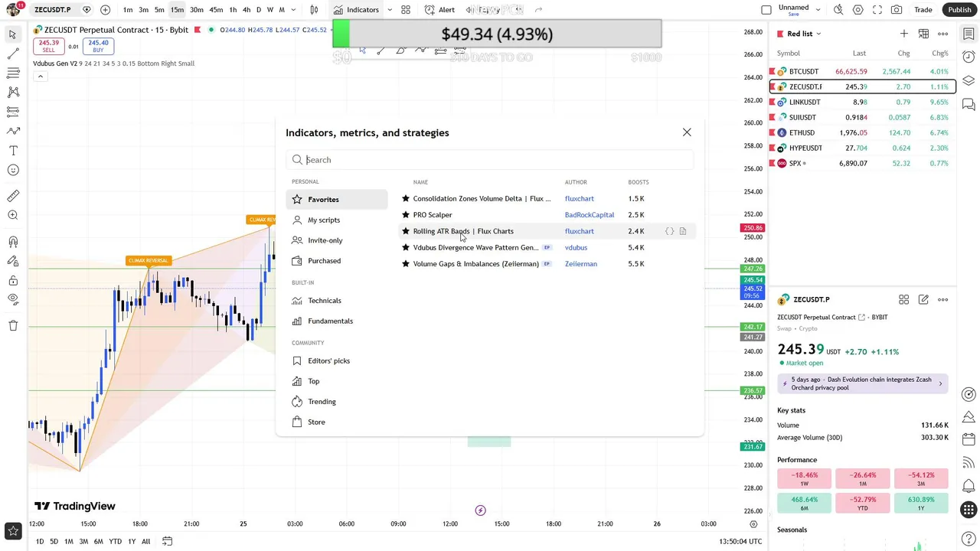This screenshot has height=551, width=980.
Task: Click the layout setup square icon
Action: tap(766, 10)
